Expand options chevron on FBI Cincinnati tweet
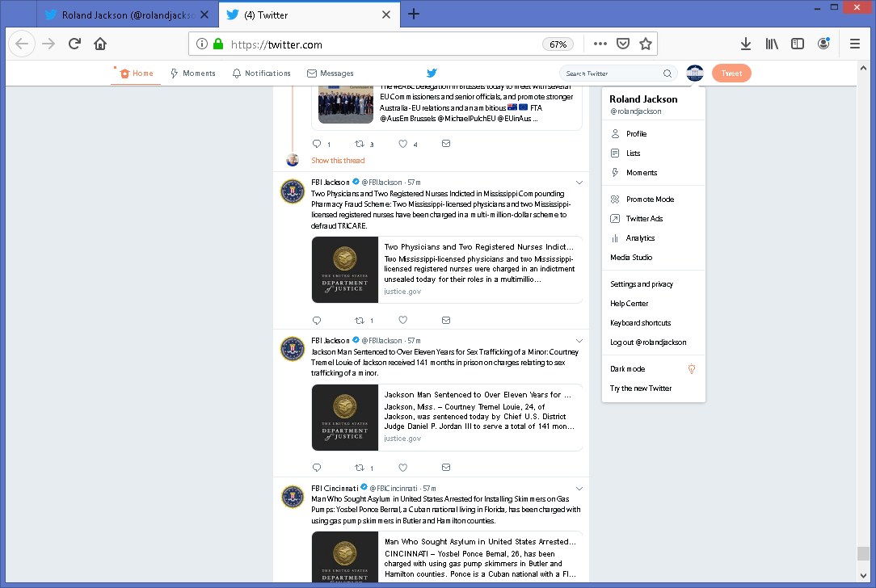The width and height of the screenshot is (876, 588). 579,489
